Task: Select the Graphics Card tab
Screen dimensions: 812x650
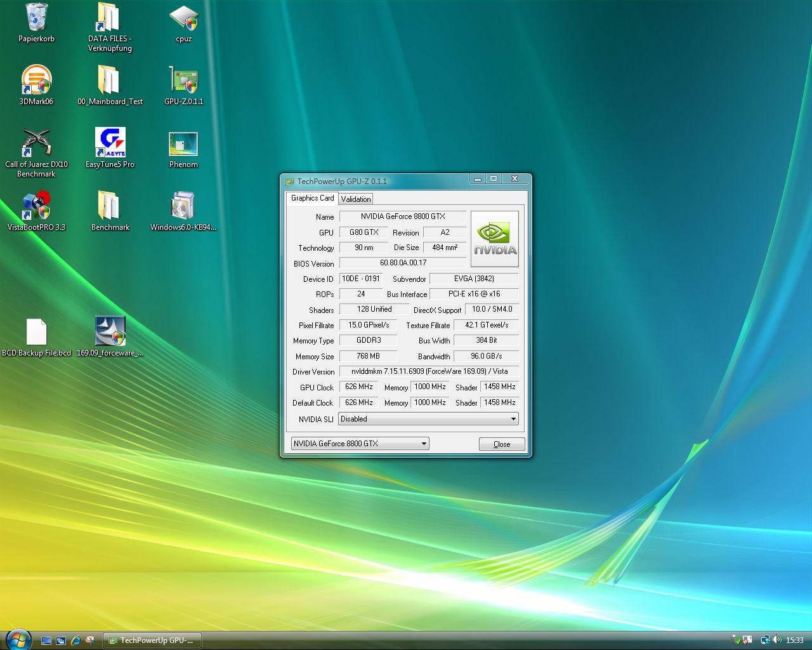Action: (312, 198)
